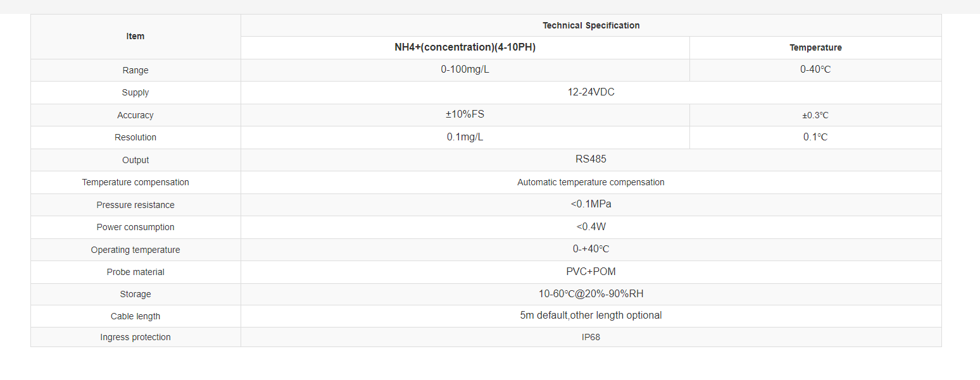Click the 'Item' column header cell
This screenshot has width=980, height=380.
point(135,37)
